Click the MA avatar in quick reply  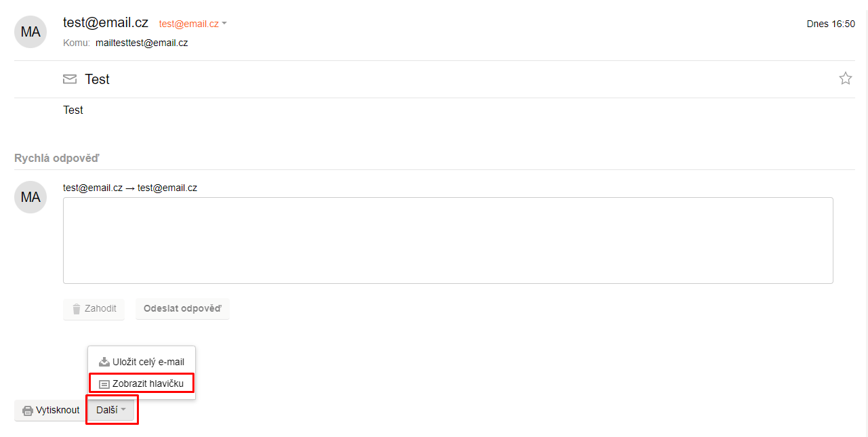[x=30, y=197]
